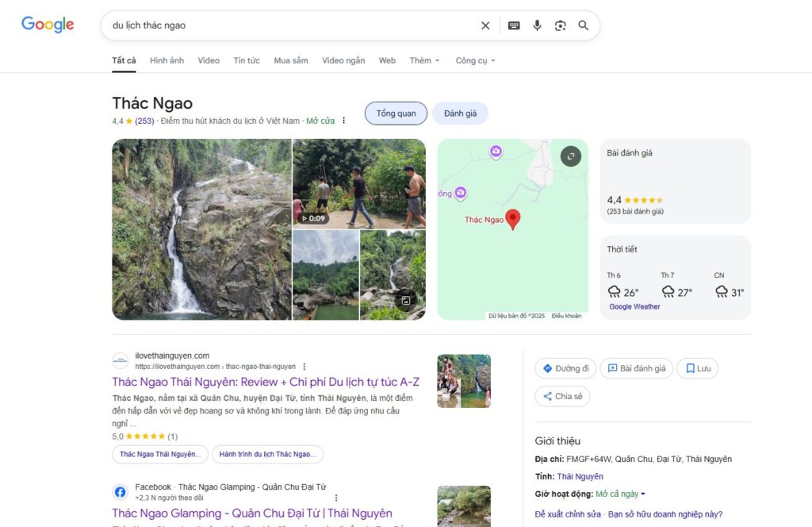Viewport: 812px width, 527px height.
Task: Click the red Thác Ngao map pin
Action: (x=513, y=219)
